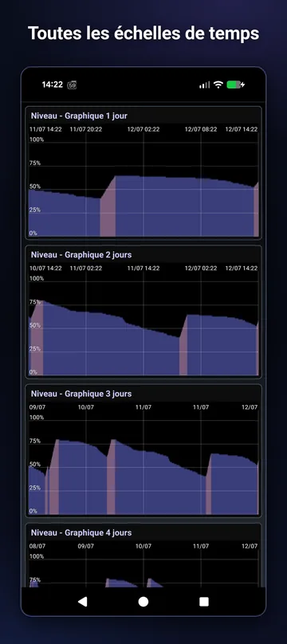The width and height of the screenshot is (287, 644).
Task: Tap '10/07 14:22' label in 2 jours chart
Action: coord(45,268)
